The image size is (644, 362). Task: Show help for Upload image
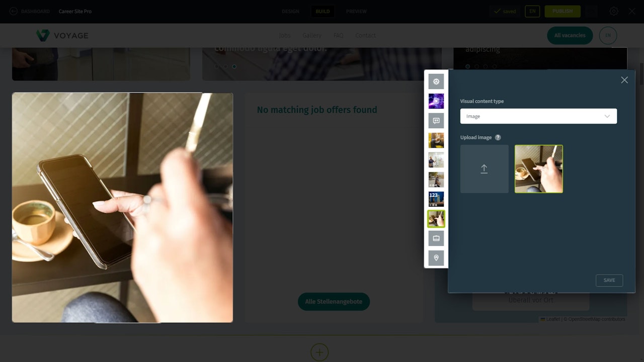[498, 137]
